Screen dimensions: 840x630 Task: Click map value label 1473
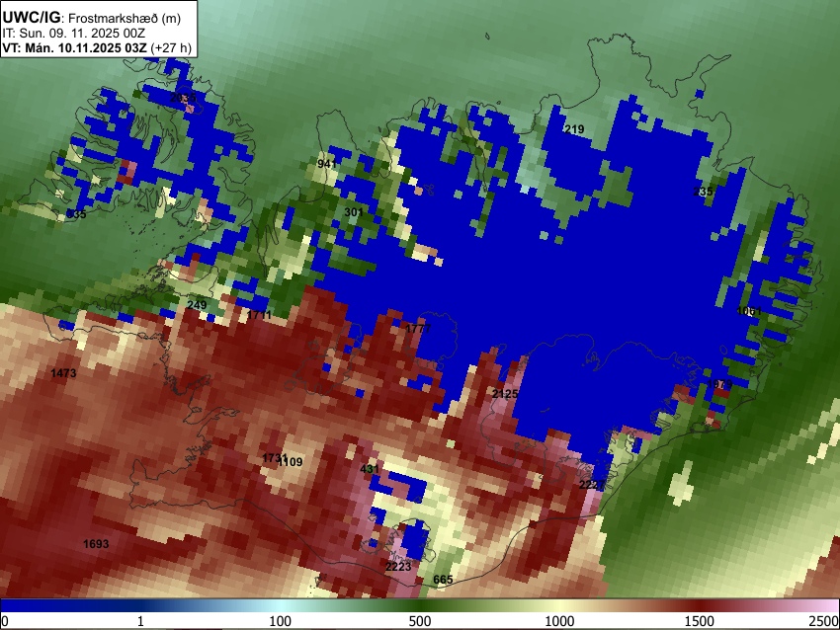pyautogui.click(x=63, y=373)
